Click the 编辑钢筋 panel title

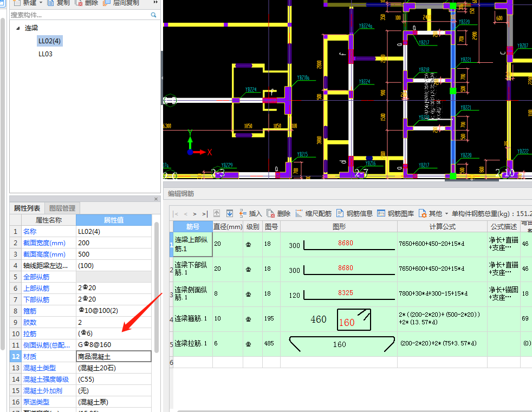click(181, 194)
